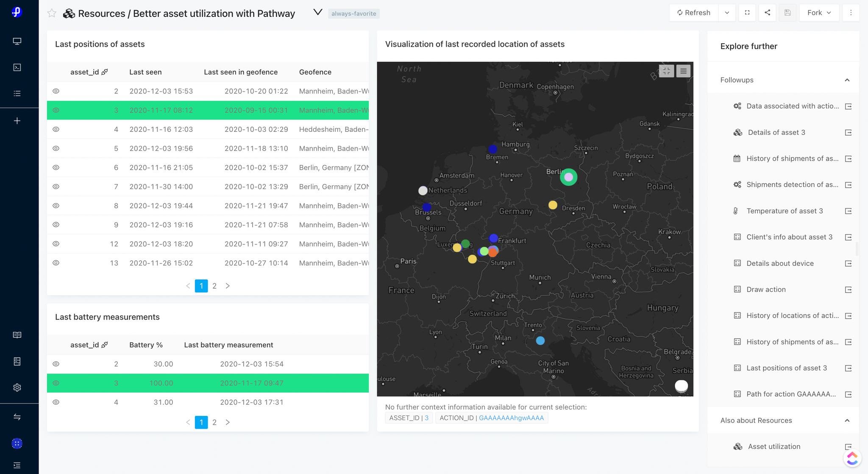Go to page 2 of Last positions table

tap(214, 286)
